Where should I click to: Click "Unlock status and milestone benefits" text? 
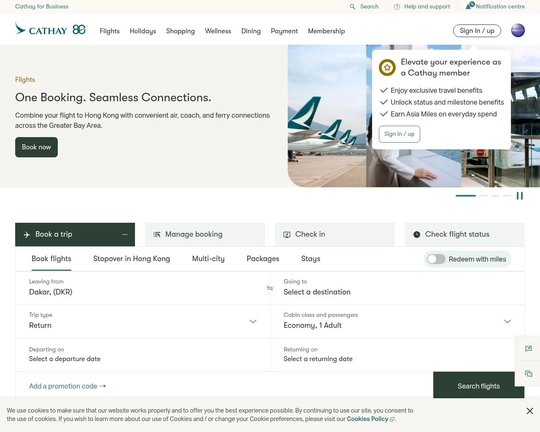tap(447, 102)
